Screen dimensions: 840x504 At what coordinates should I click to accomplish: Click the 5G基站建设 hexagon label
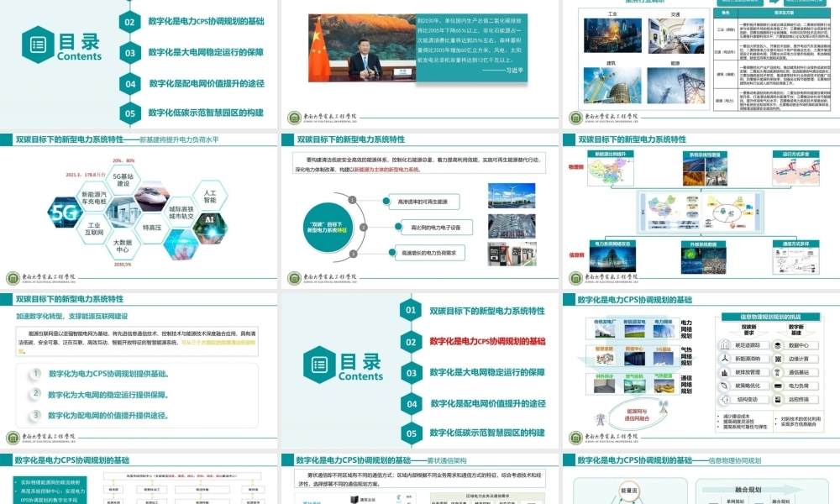click(x=123, y=180)
